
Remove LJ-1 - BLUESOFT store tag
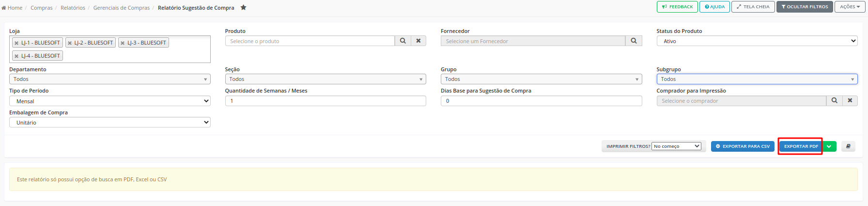(16, 43)
